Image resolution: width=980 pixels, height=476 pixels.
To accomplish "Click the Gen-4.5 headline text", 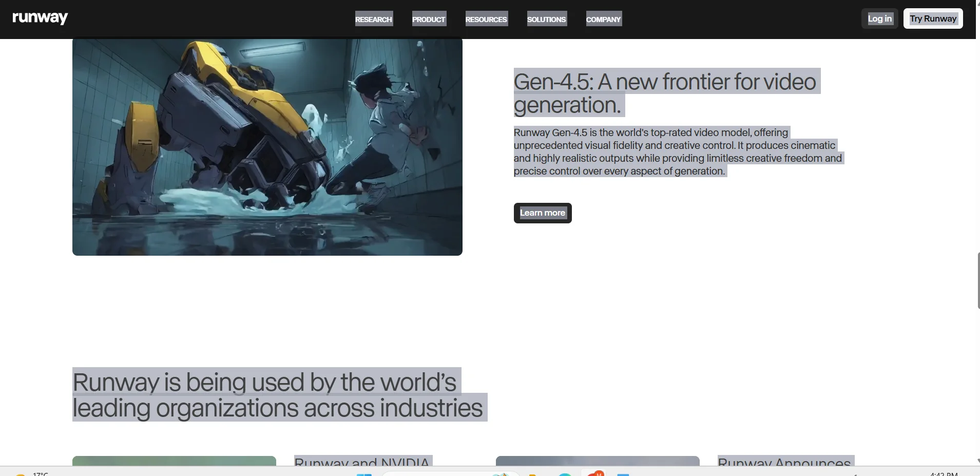I will (664, 93).
